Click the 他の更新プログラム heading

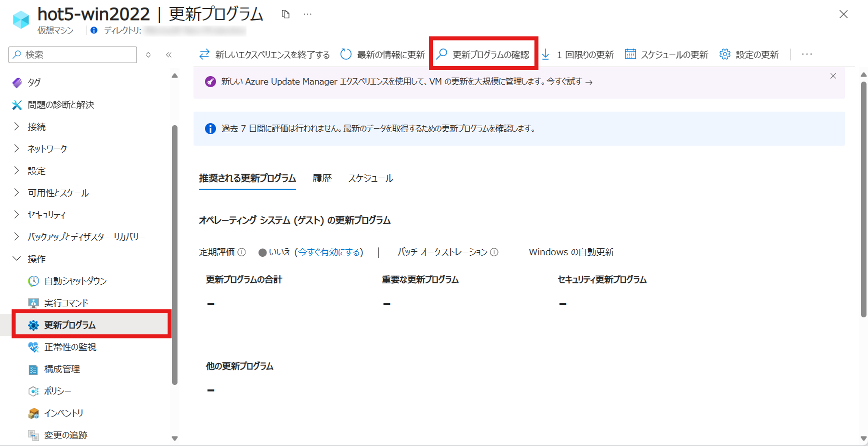tap(239, 366)
